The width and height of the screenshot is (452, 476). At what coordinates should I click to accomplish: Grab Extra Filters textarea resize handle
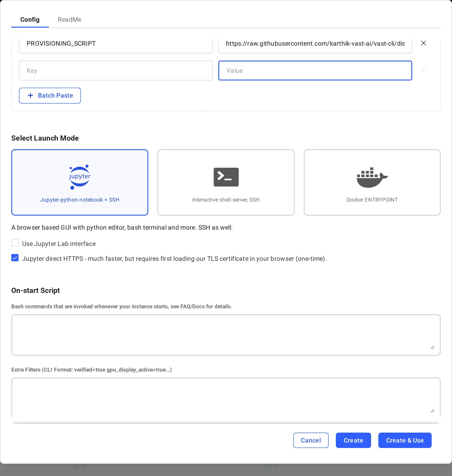coord(432,411)
